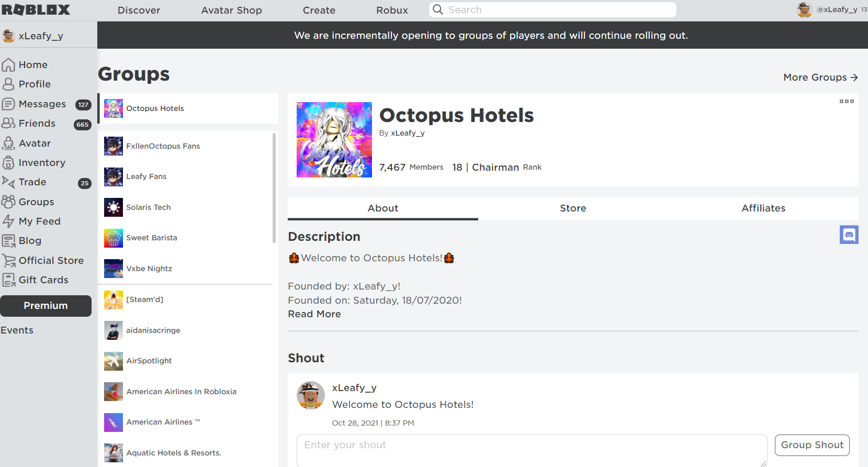
Task: Click the xLeafy_y avatar in sidebar
Action: pyautogui.click(x=8, y=36)
